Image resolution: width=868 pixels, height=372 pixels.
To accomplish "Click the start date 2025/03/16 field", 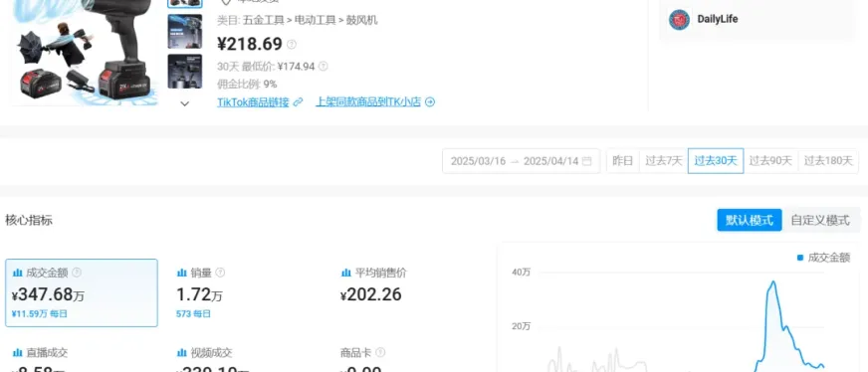I will (x=478, y=161).
